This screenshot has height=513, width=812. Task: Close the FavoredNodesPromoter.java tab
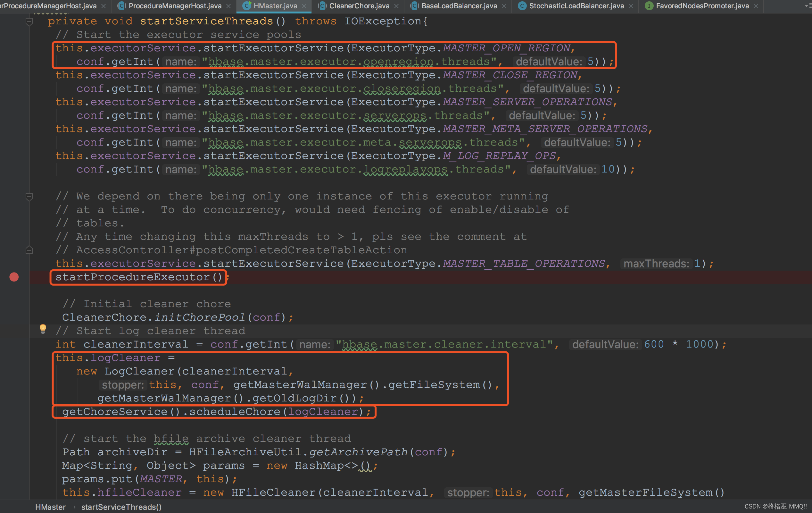coord(756,6)
